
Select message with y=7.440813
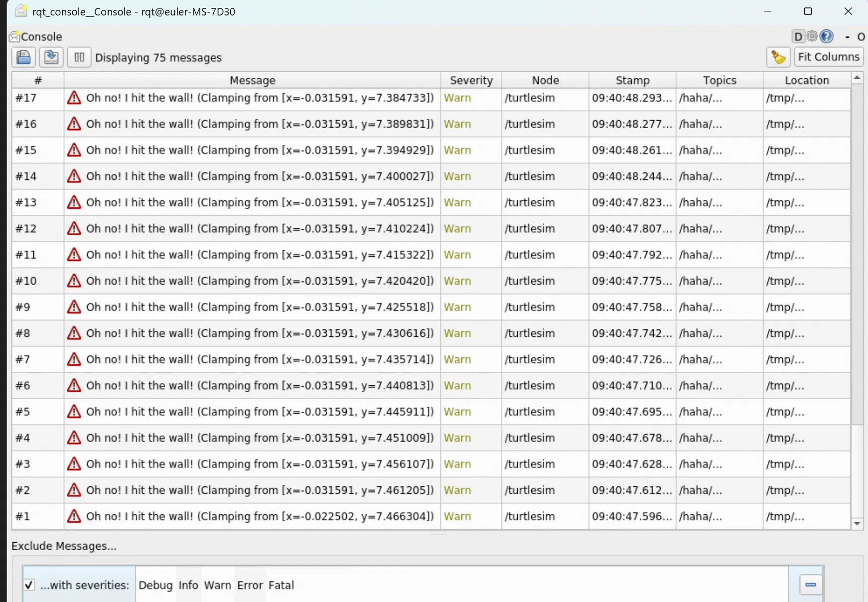[x=252, y=385]
